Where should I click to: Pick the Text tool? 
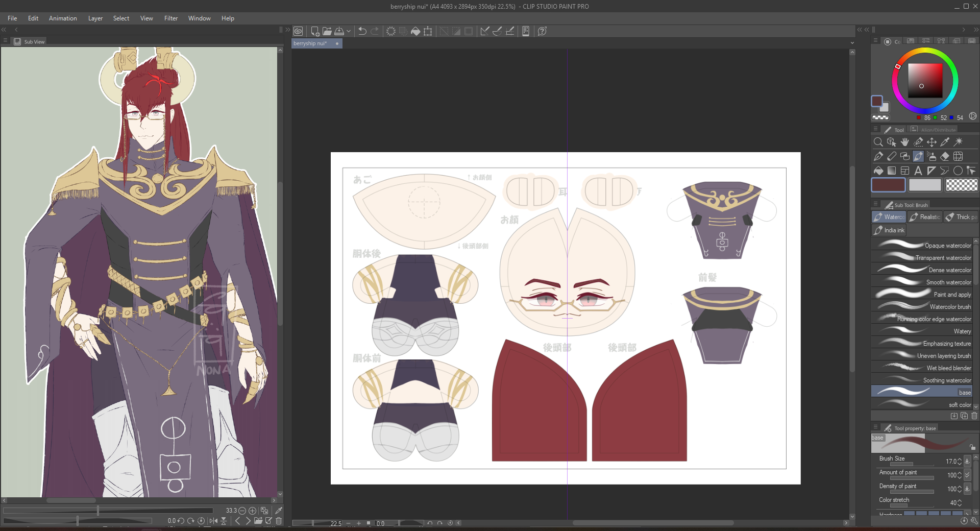(918, 171)
